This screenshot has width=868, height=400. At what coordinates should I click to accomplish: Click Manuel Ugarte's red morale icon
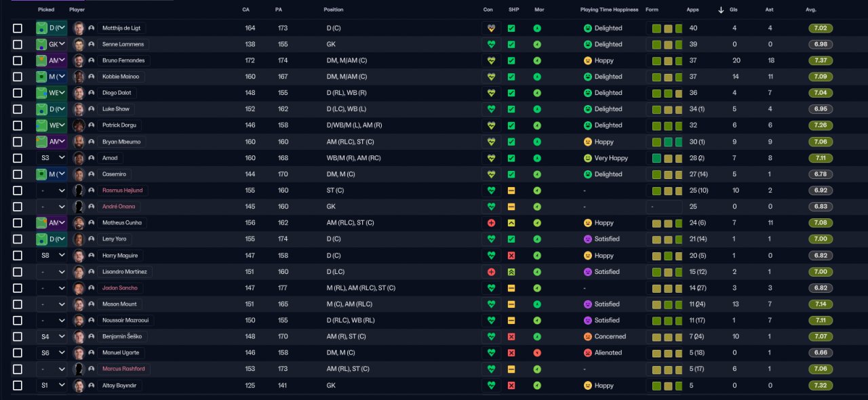tap(537, 353)
